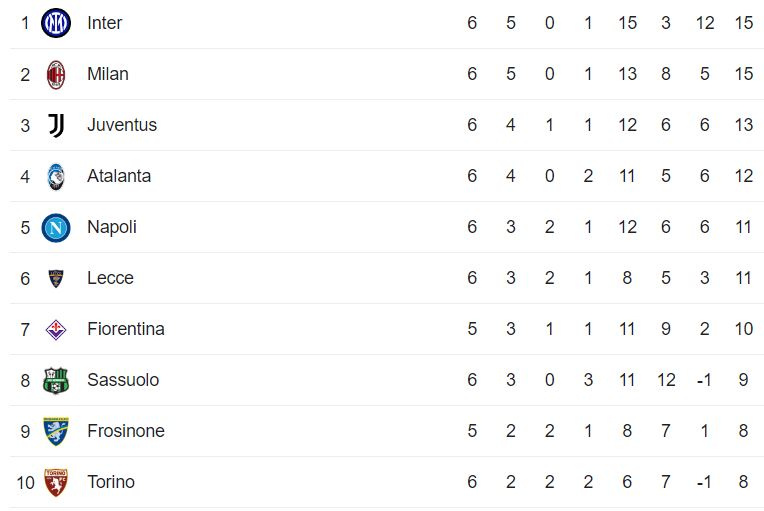Click the Torino team name

pos(111,482)
